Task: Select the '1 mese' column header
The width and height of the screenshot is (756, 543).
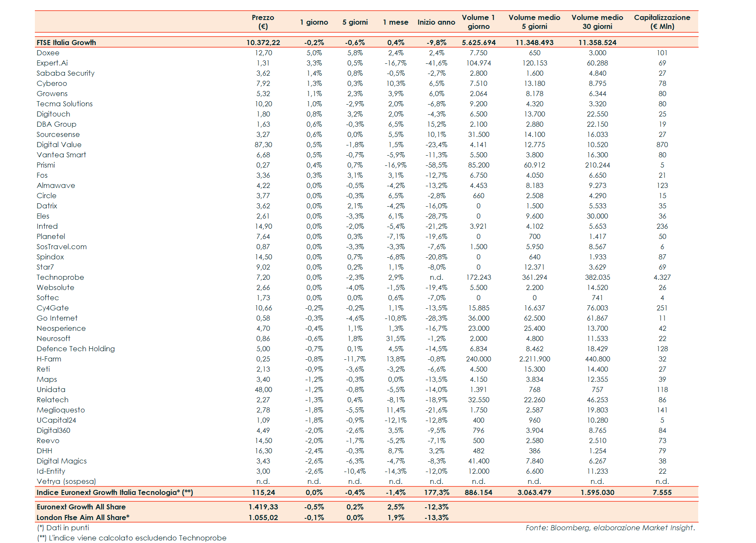Action: tap(395, 22)
